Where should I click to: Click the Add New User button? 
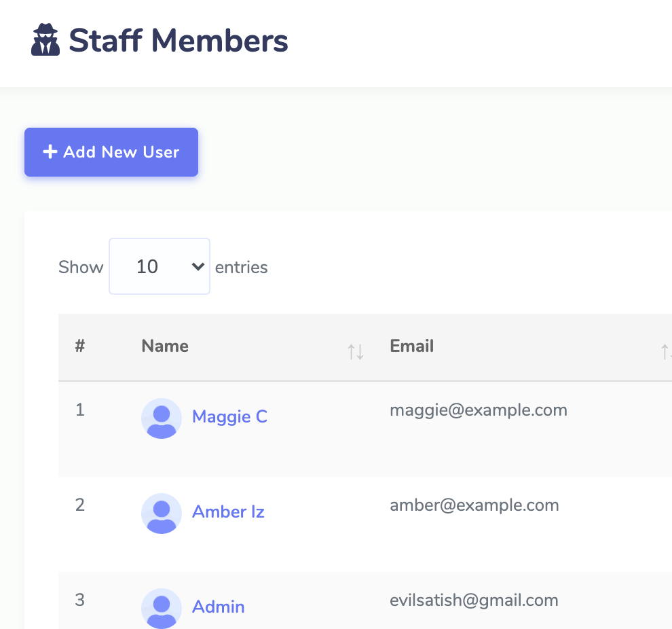[111, 151]
